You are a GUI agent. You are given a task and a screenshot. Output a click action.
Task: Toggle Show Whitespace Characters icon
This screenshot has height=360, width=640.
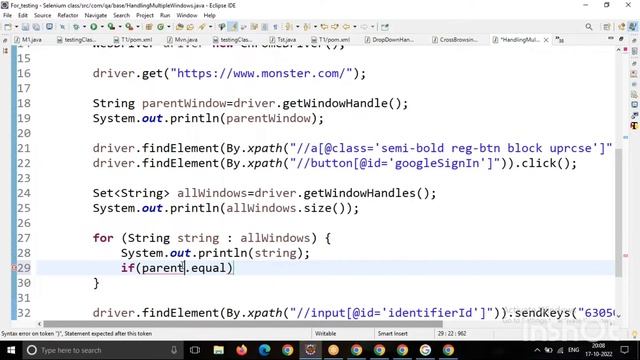click(276, 27)
